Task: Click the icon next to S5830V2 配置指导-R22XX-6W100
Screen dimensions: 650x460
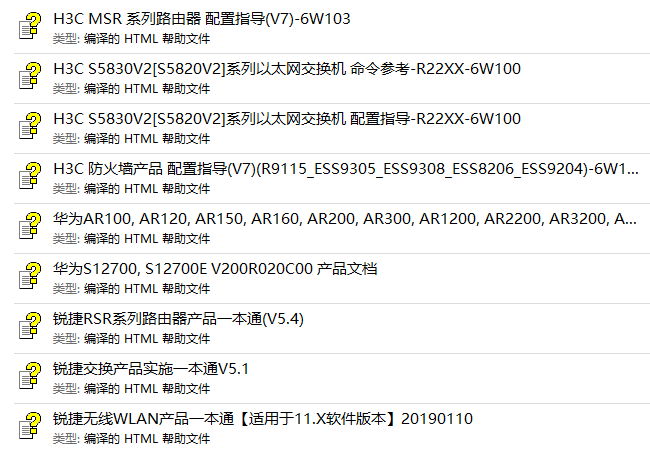Action: (30, 126)
